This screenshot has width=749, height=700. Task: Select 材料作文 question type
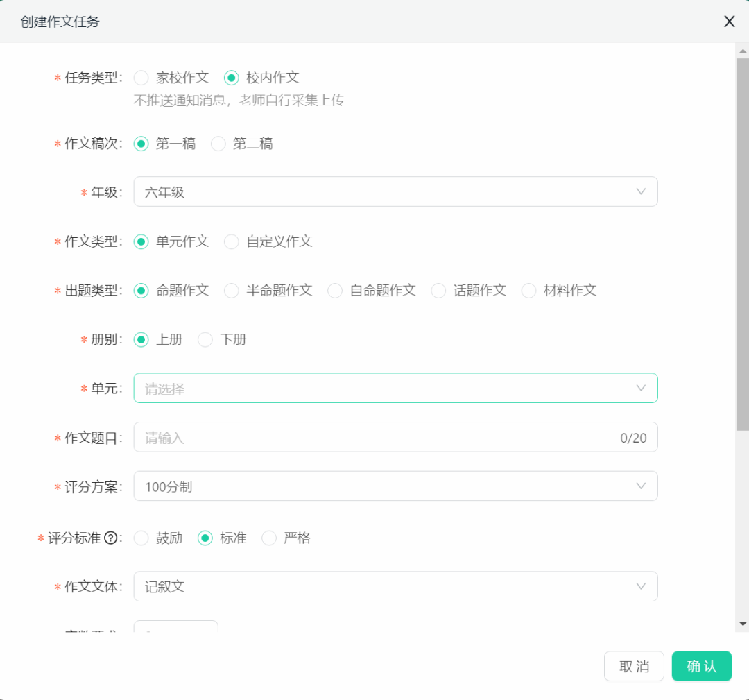(x=529, y=291)
